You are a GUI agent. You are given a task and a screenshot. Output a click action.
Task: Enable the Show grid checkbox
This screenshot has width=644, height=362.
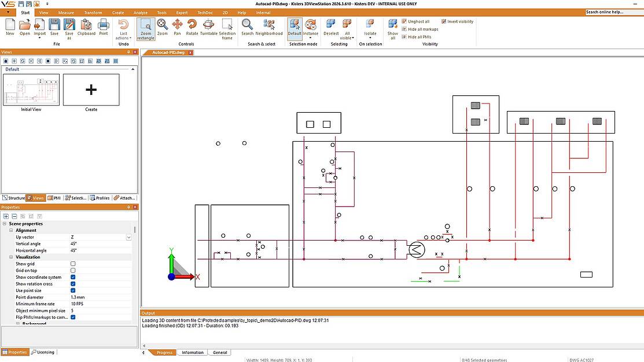click(x=73, y=264)
